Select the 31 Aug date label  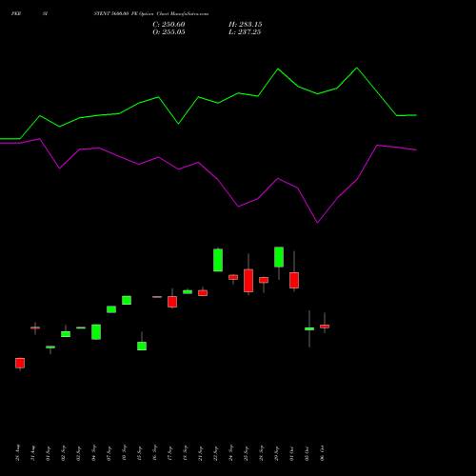coord(33,453)
